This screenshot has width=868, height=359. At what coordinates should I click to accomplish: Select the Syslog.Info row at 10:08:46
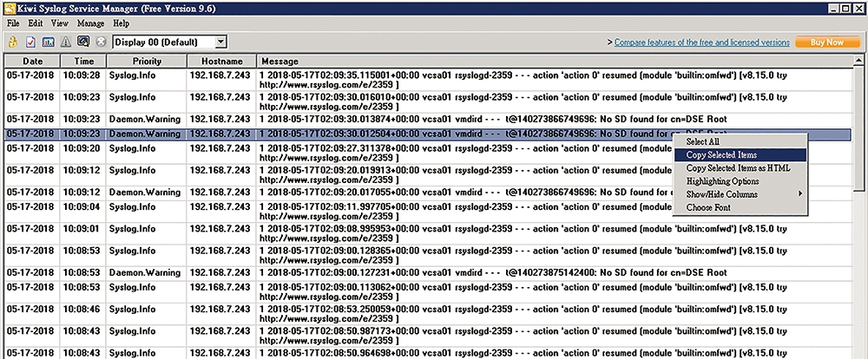point(428,314)
